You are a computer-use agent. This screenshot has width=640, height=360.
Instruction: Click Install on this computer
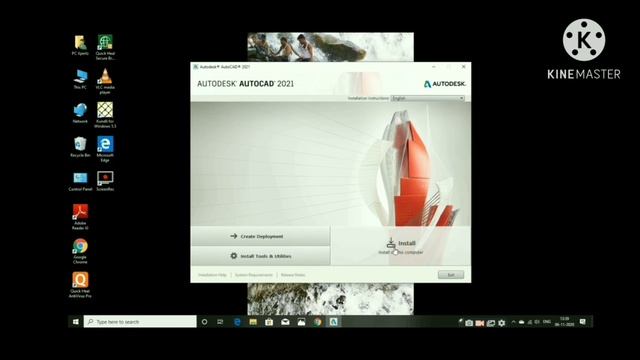click(x=401, y=246)
